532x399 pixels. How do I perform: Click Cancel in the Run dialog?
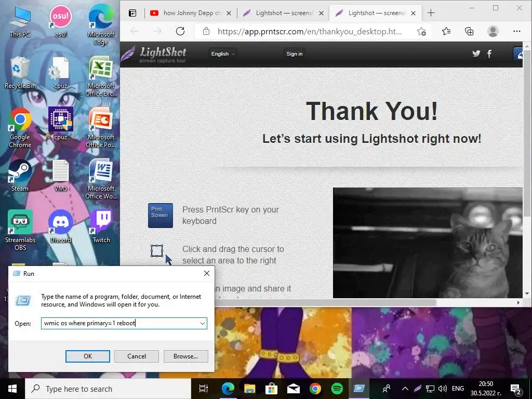(137, 356)
